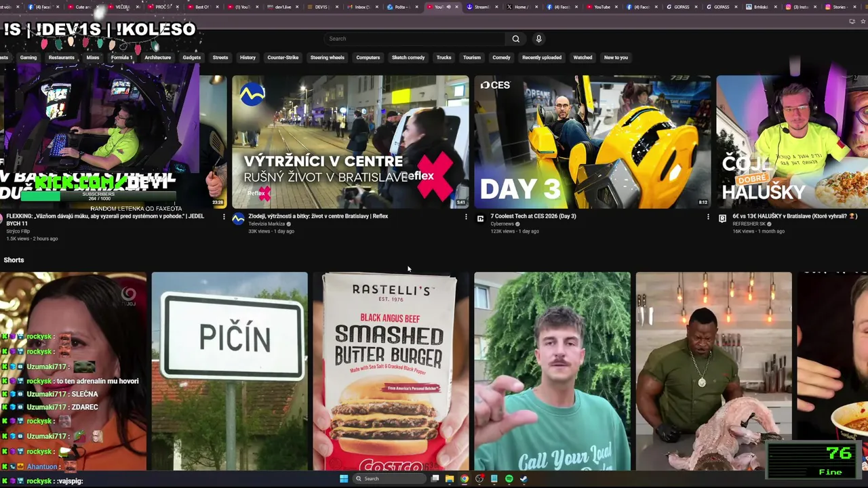
Task: Open the Televízia Markíza channel name link
Action: [267, 224]
